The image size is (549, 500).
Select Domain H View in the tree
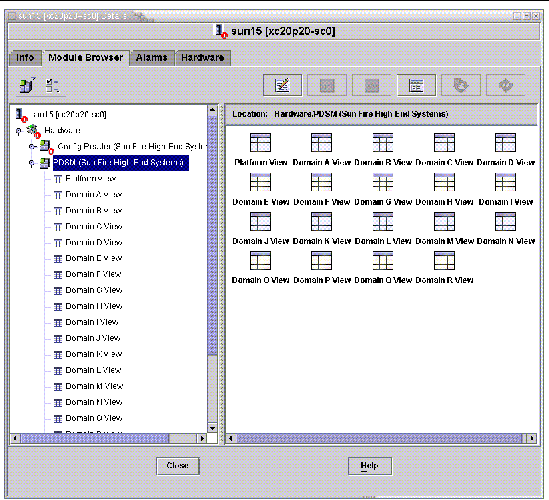94,306
